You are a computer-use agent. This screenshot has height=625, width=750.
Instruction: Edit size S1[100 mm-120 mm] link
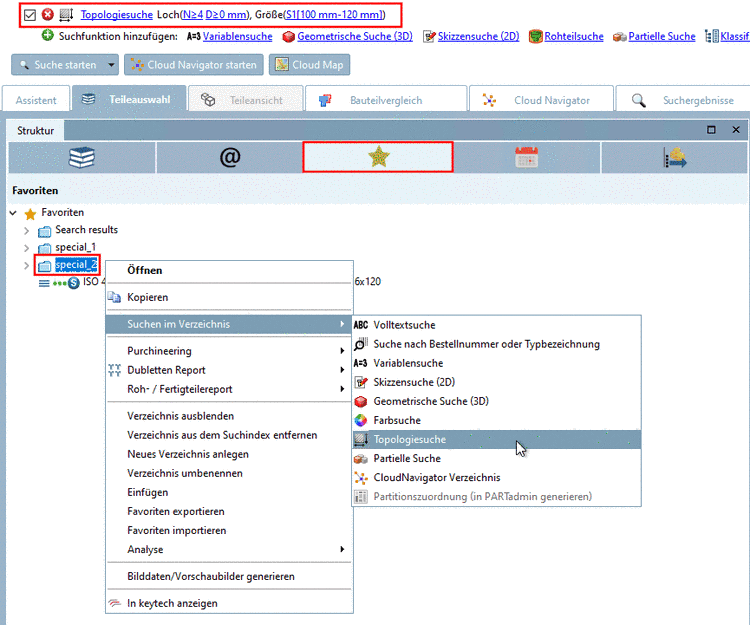(x=334, y=15)
